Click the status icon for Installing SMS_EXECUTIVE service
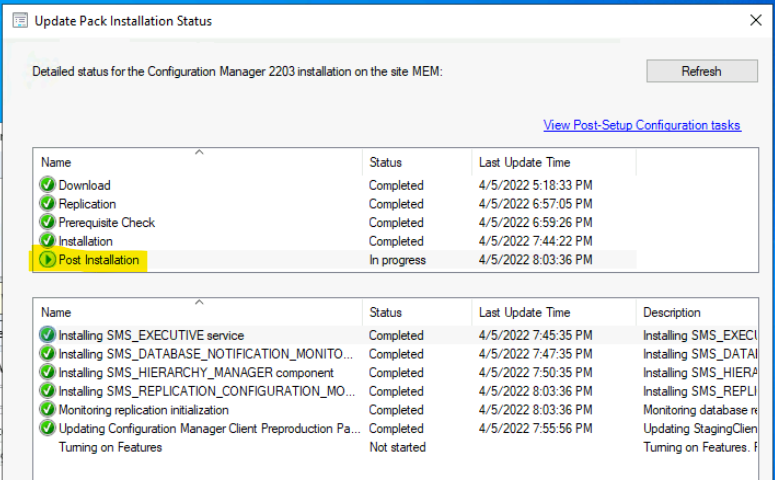Image resolution: width=775 pixels, height=480 pixels. click(x=47, y=335)
